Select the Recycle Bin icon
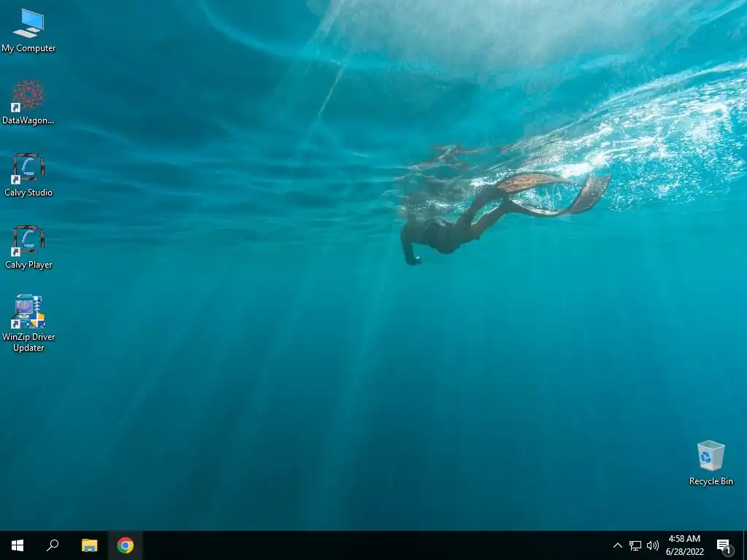The width and height of the screenshot is (747, 560). [711, 463]
